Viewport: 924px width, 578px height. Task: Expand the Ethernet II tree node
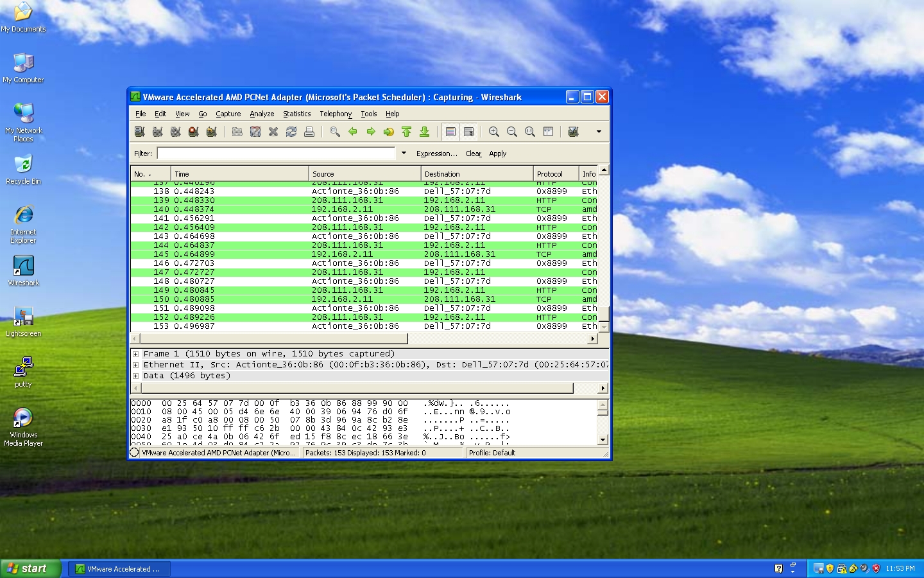point(135,365)
